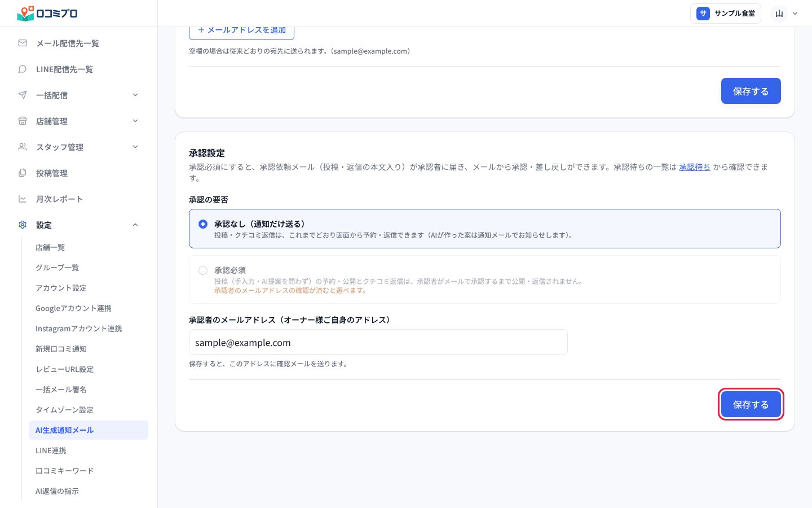Click the copy icon beside 投稿管理

[x=23, y=173]
